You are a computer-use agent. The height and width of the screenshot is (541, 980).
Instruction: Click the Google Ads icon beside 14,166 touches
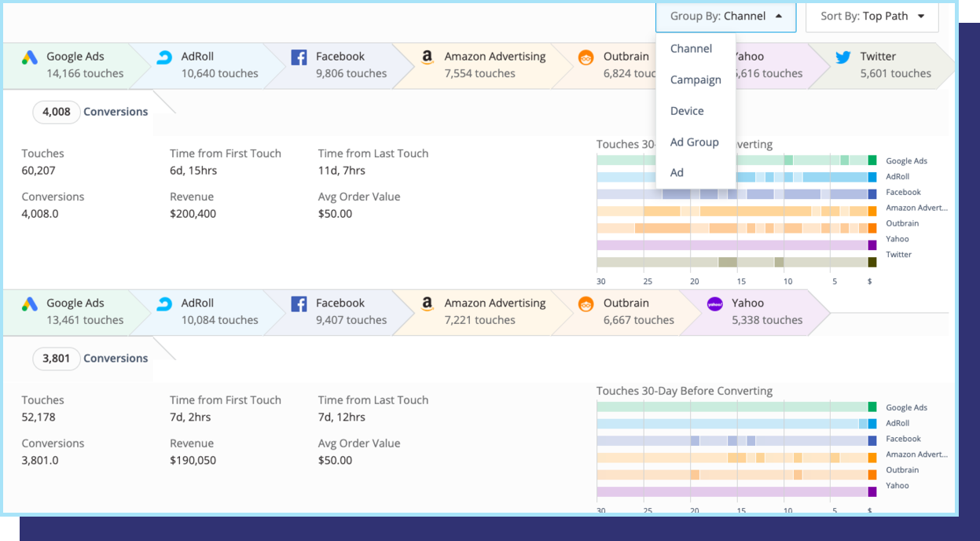click(29, 57)
